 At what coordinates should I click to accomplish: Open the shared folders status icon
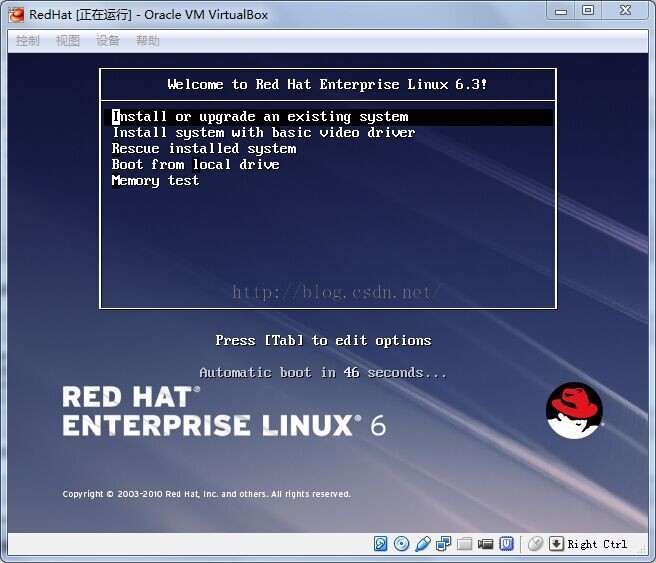point(464,544)
